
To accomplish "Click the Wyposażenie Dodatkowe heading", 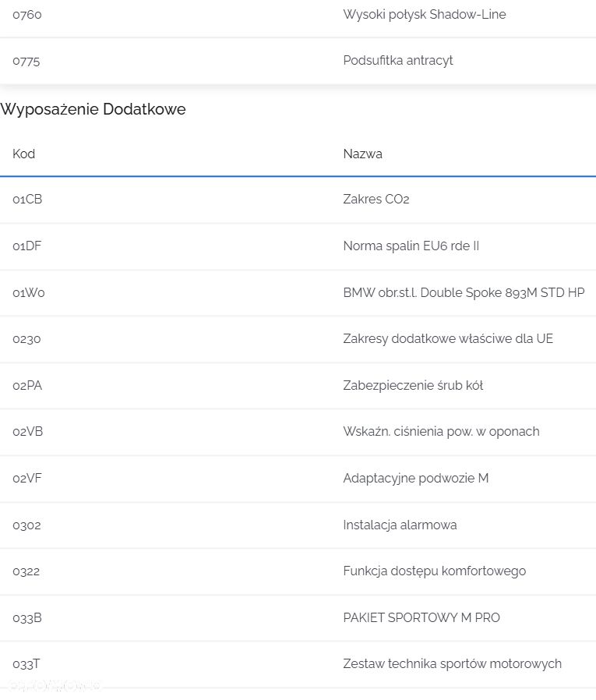I will click(93, 109).
